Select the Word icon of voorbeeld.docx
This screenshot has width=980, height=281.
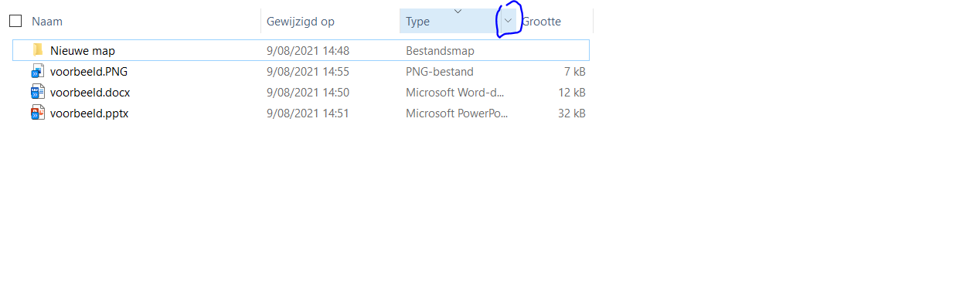[38, 93]
